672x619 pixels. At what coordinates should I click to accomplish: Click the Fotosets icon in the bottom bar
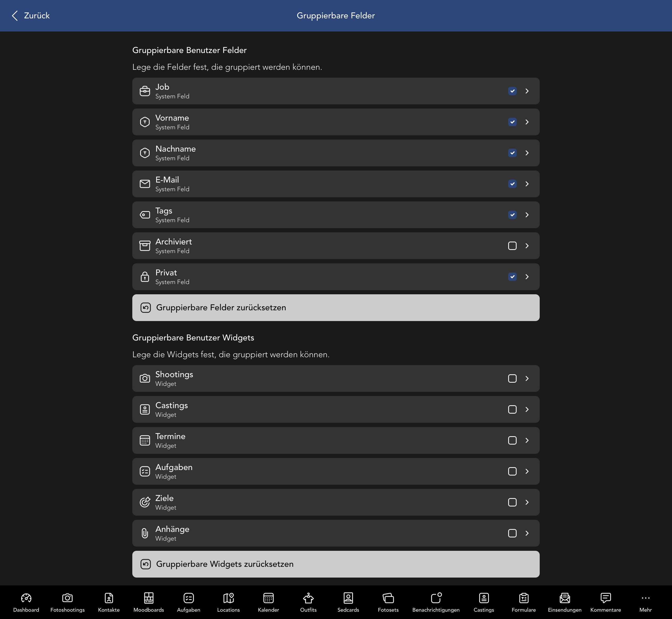388,601
